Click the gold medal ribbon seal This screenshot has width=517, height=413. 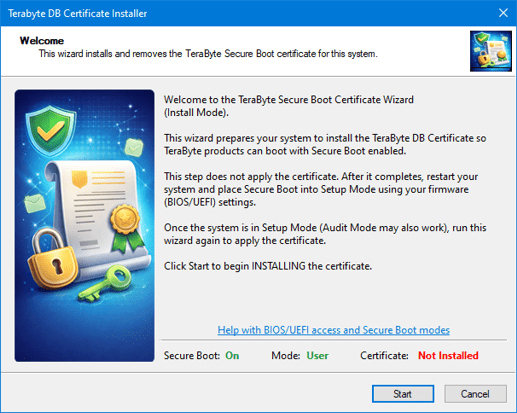click(127, 227)
